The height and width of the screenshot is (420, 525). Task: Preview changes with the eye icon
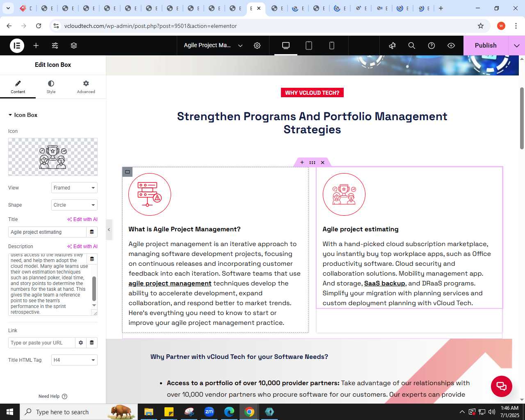[x=451, y=46]
